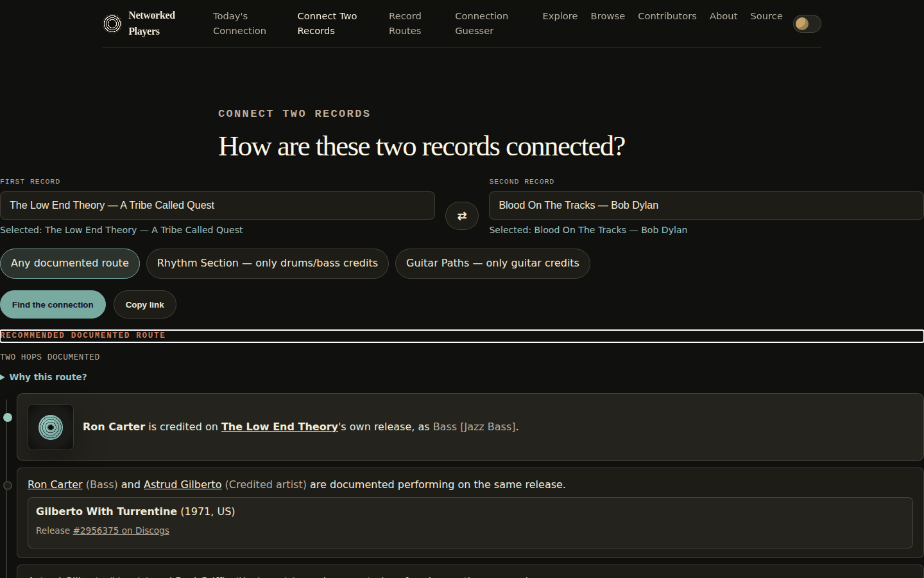Click the Gilberto With Turrentine release title

(107, 512)
